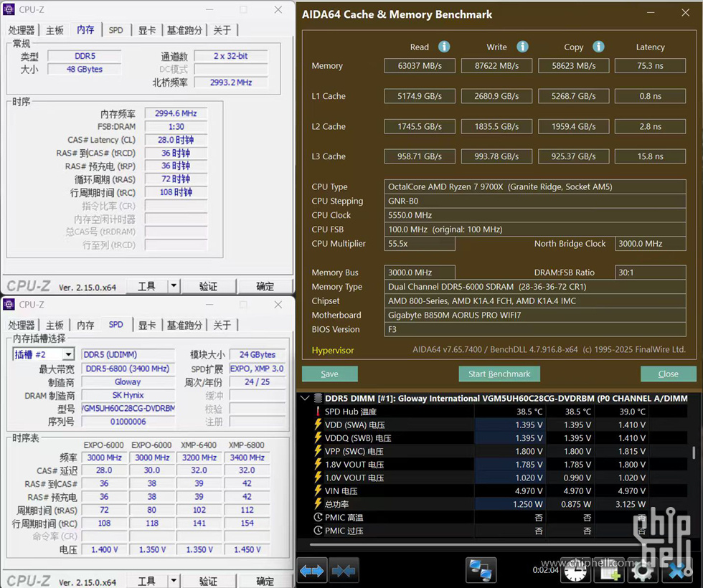Click the vertical scrollbar in the sensor list
This screenshot has height=588, width=703.
694,452
